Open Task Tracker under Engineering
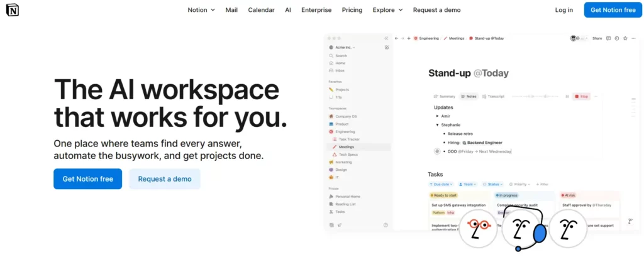This screenshot has height=257, width=644. pos(347,139)
